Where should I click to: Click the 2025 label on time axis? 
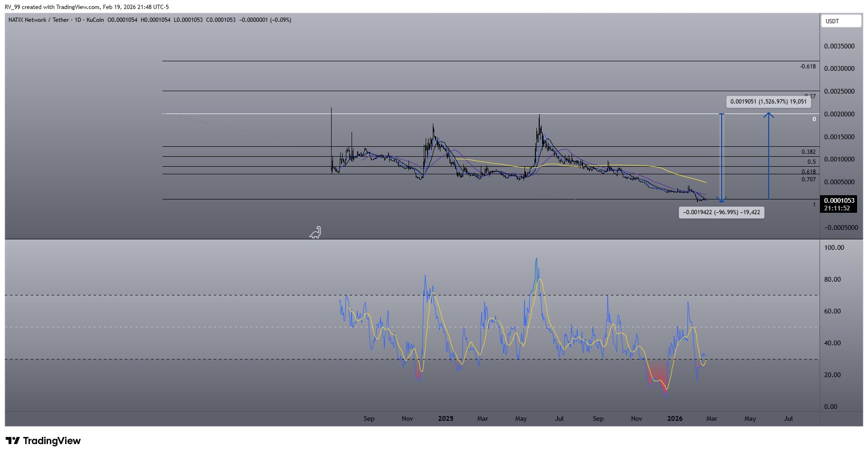(445, 418)
